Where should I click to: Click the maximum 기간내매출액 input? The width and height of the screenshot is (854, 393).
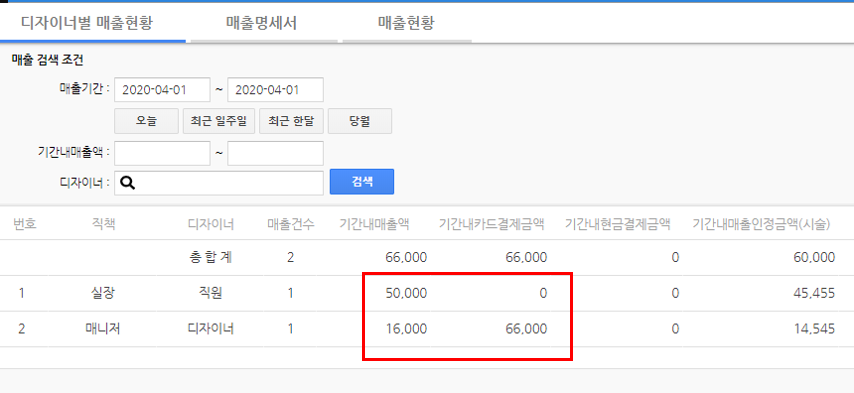(x=276, y=153)
